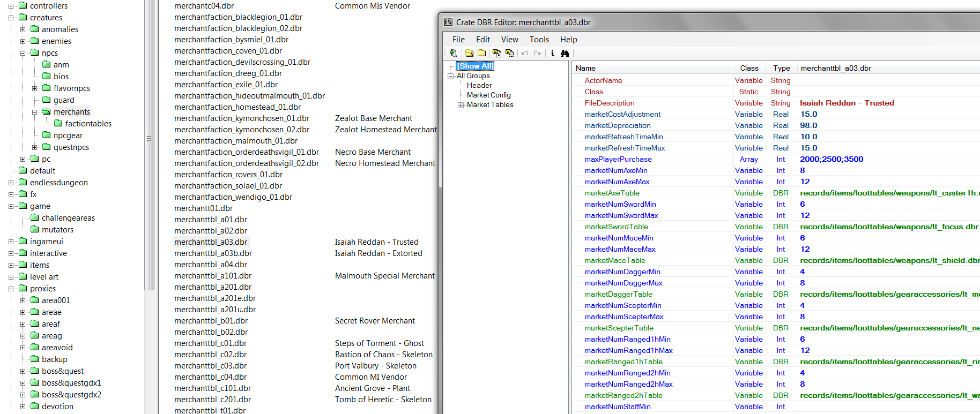Click the closed folder toolbar icon

coord(482,53)
